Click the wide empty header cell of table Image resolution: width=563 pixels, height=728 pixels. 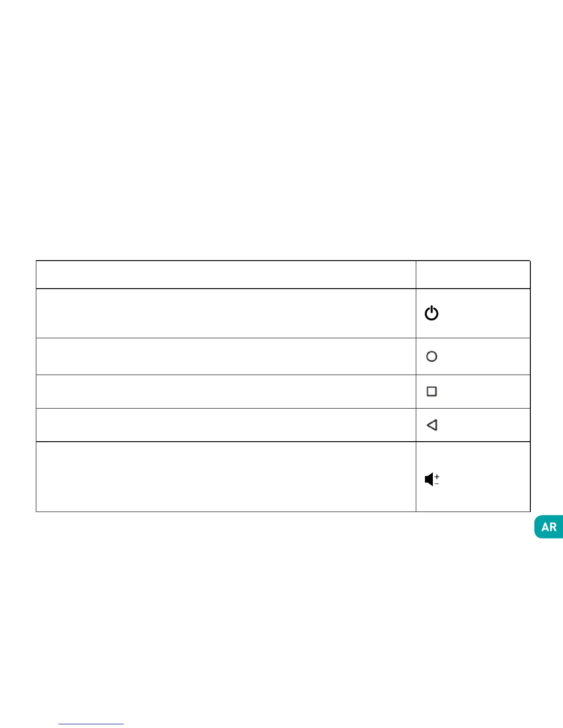pos(226,275)
